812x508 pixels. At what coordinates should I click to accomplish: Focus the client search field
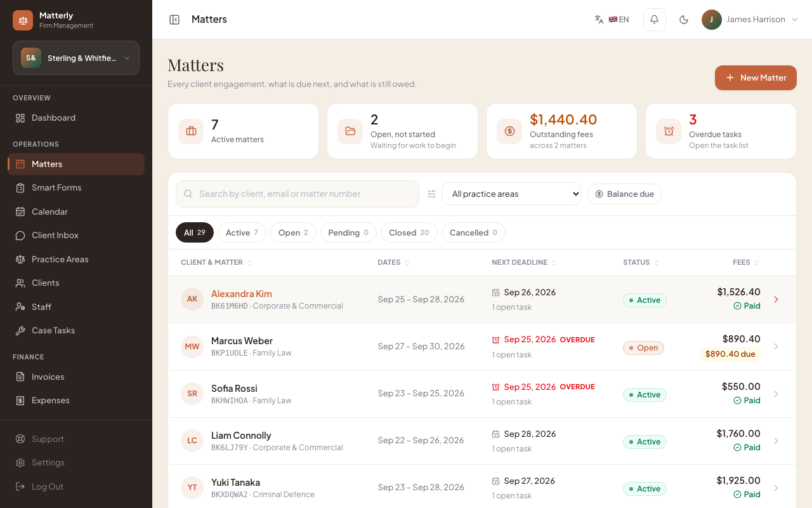(x=298, y=194)
